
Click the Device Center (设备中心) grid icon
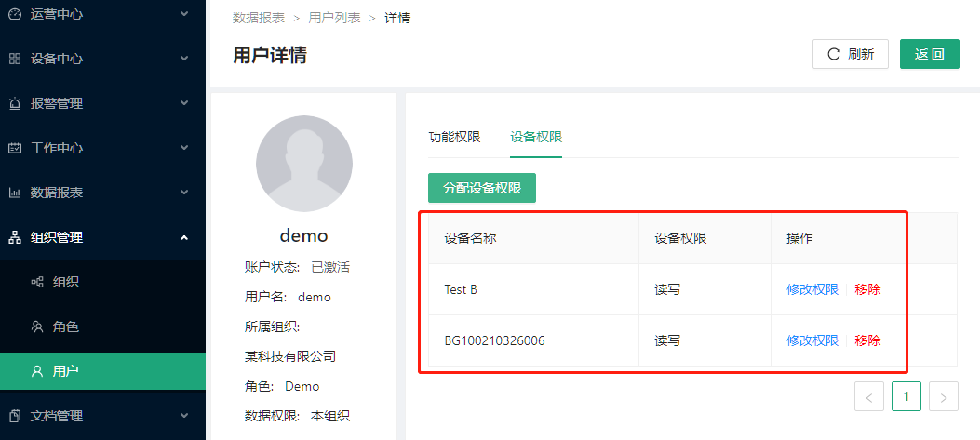point(15,59)
